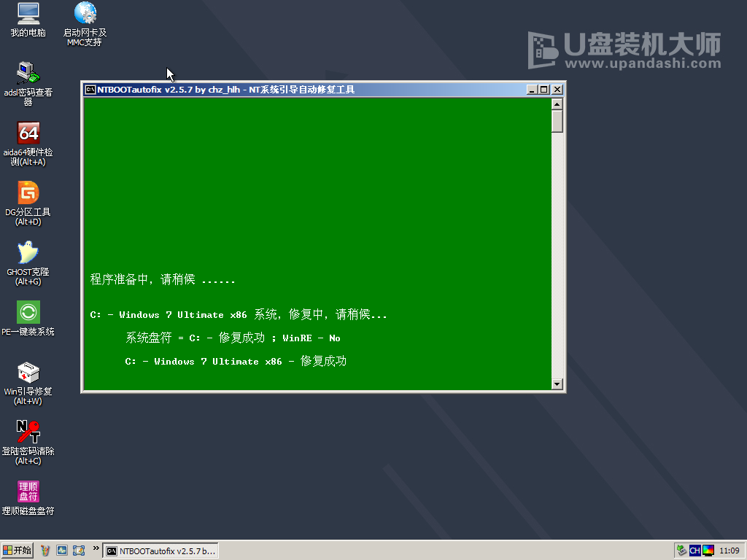Click the safely remove hardware tray icon
This screenshot has width=747, height=560.
[681, 551]
